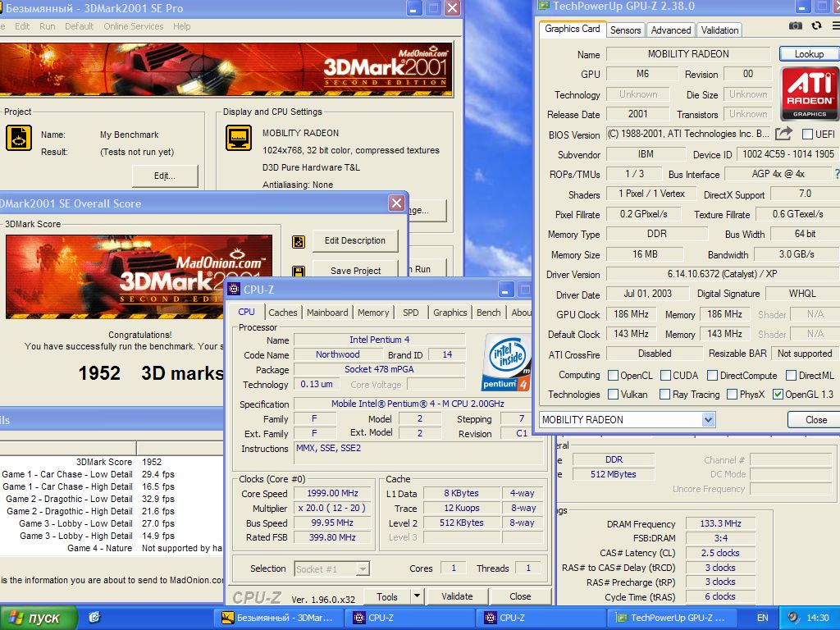Click the ATI Radeon graphics logo
Viewport: 840px width, 630px height.
(810, 94)
